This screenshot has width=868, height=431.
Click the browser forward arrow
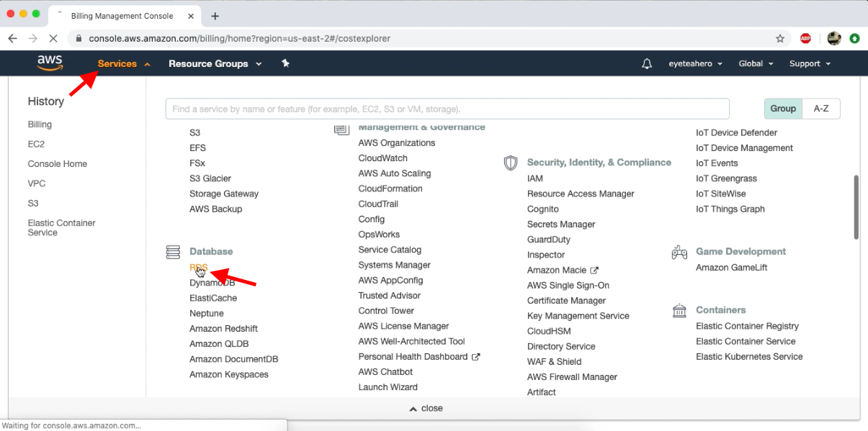[33, 38]
